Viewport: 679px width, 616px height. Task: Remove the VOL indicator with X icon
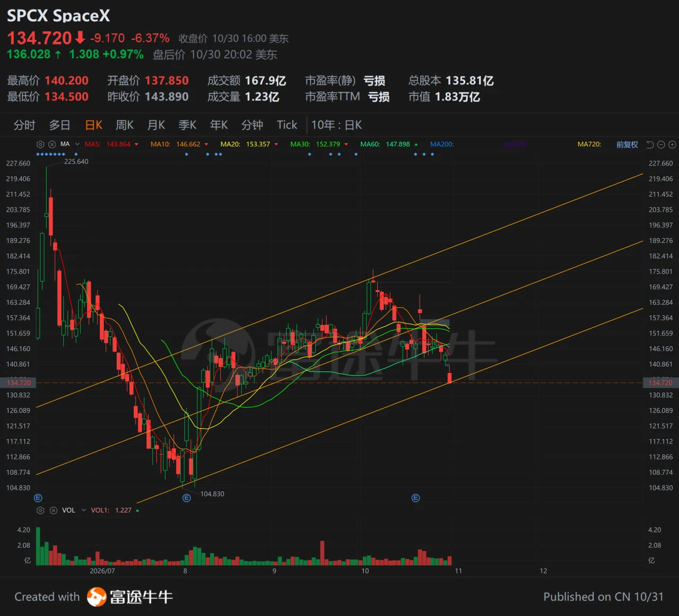[53, 510]
